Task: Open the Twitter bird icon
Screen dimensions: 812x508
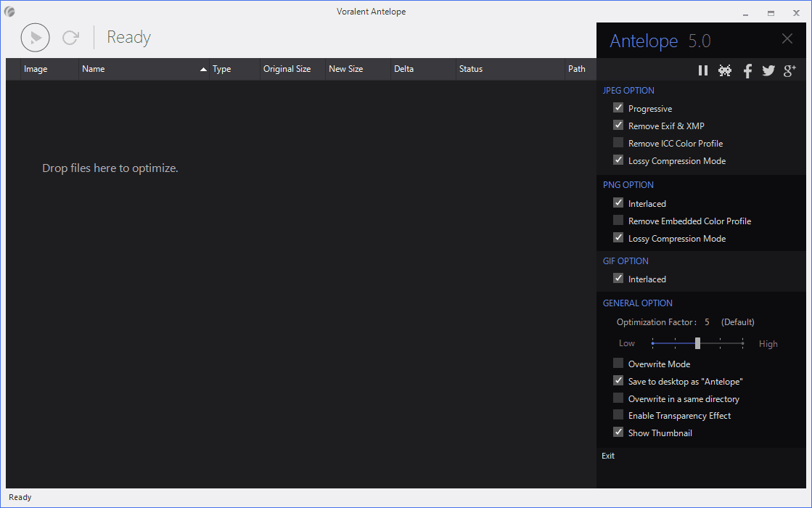Action: 768,70
